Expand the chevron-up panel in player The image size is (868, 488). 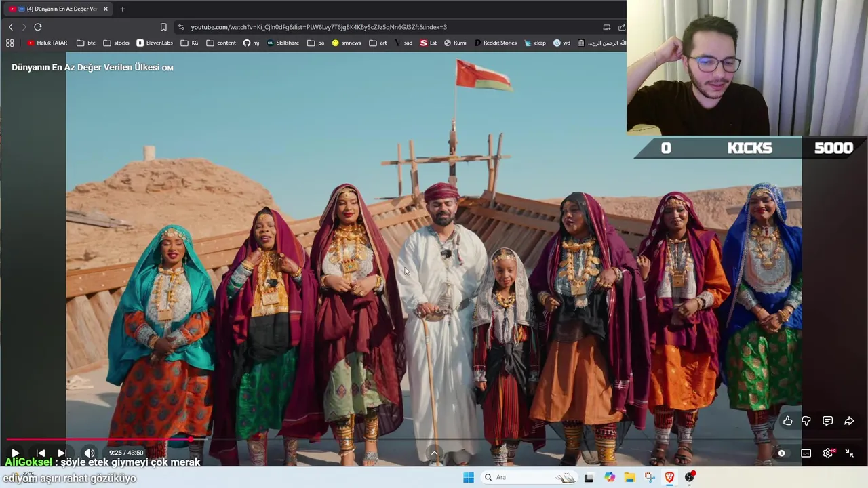click(x=434, y=453)
